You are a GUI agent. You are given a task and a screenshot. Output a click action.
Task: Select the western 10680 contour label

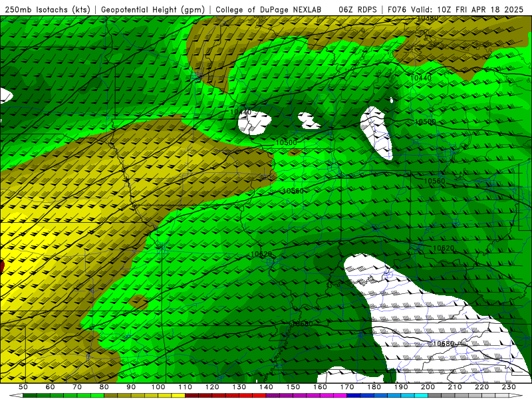click(x=303, y=324)
